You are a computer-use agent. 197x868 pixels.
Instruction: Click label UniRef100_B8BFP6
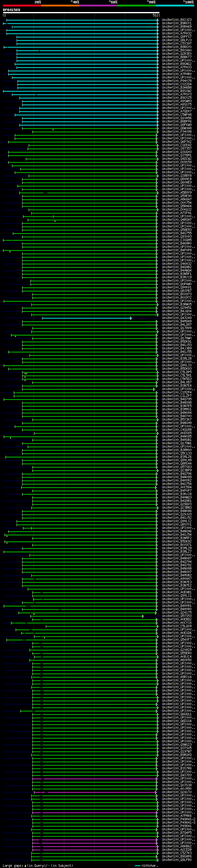177,121
